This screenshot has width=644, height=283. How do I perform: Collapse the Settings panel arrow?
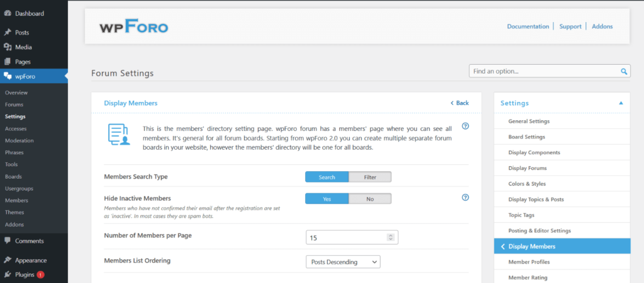(x=621, y=103)
